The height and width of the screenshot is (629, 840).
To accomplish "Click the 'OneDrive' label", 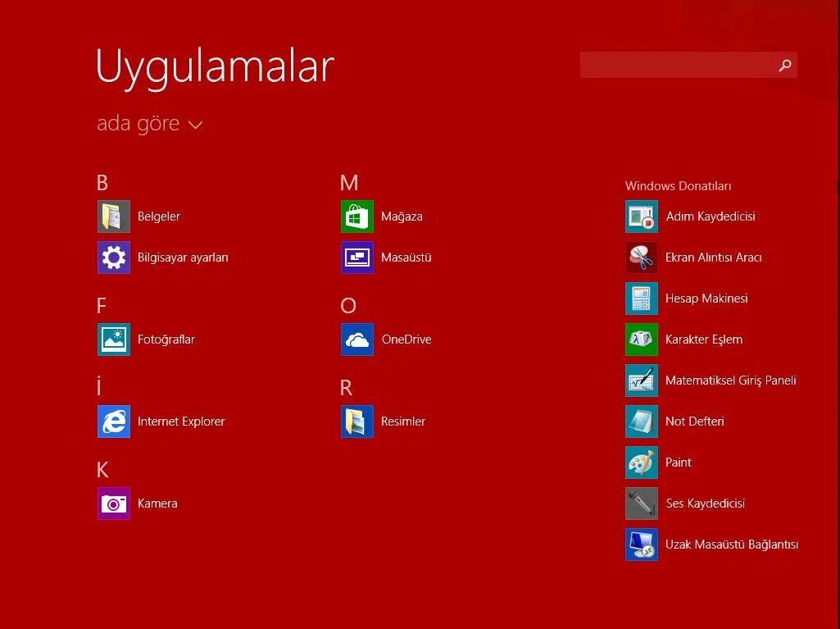I will tap(406, 340).
